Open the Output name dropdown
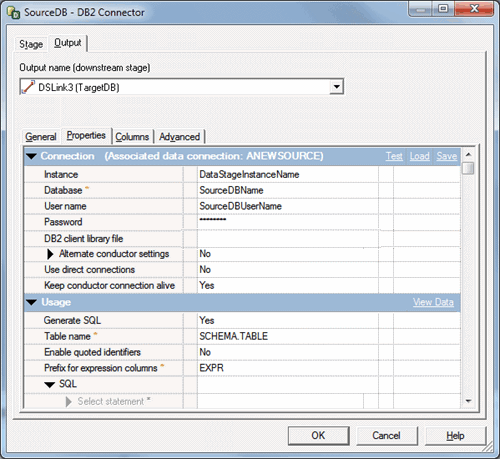500x459 pixels. point(336,87)
